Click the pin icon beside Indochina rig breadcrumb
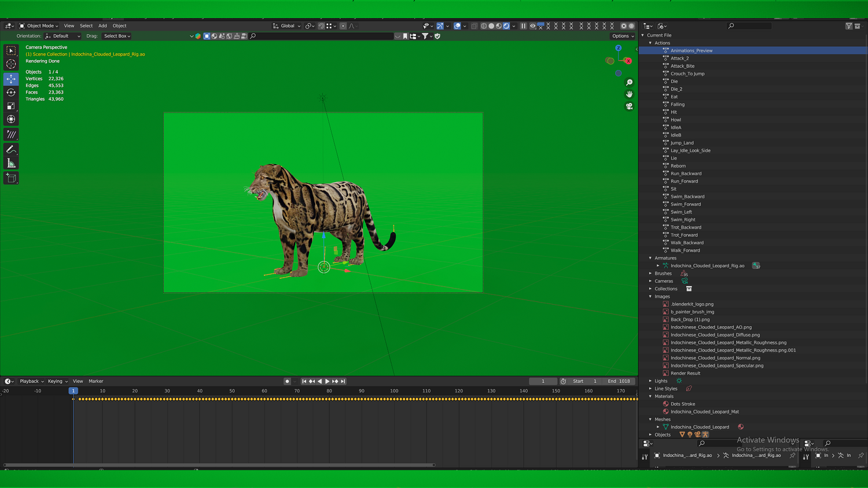The height and width of the screenshot is (488, 868). [x=792, y=456]
